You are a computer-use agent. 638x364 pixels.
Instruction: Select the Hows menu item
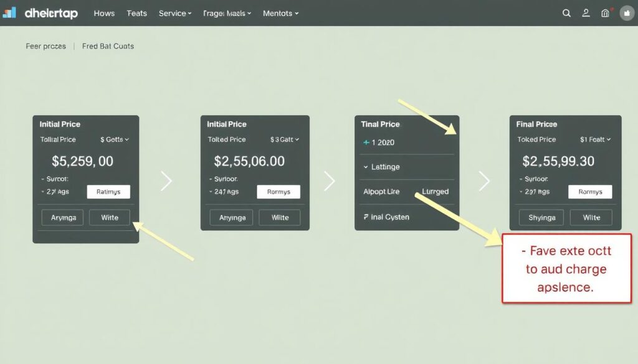(x=104, y=13)
